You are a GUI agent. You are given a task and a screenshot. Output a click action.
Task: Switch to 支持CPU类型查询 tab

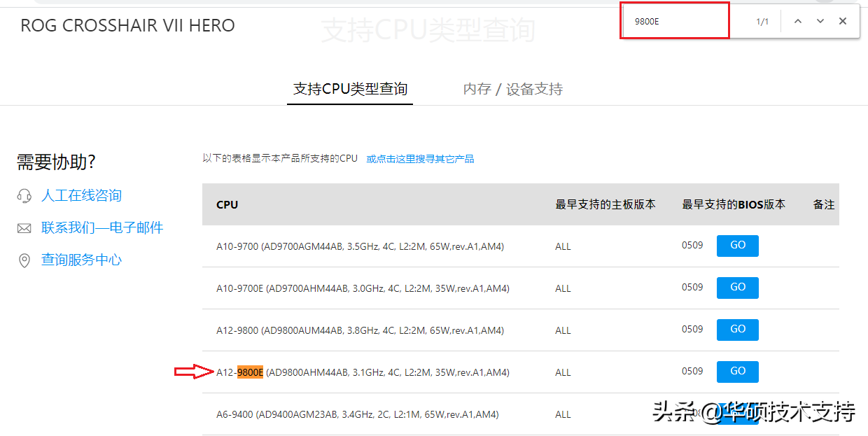click(350, 89)
